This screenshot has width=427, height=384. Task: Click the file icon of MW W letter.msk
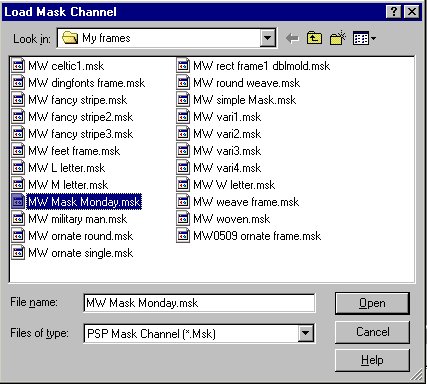tap(183, 185)
